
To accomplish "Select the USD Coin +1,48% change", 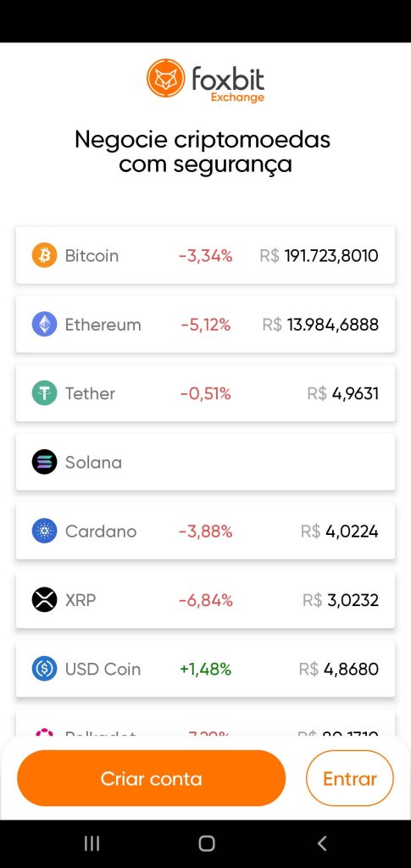I will (205, 670).
